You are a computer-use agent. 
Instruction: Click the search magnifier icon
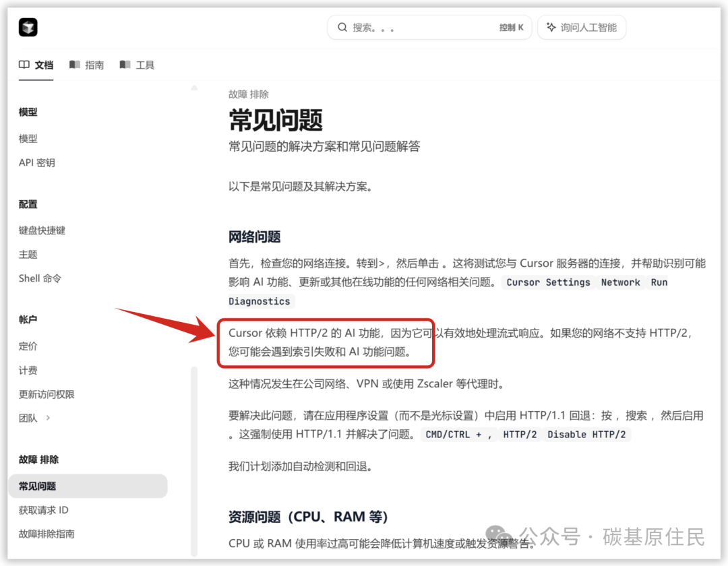(x=342, y=28)
